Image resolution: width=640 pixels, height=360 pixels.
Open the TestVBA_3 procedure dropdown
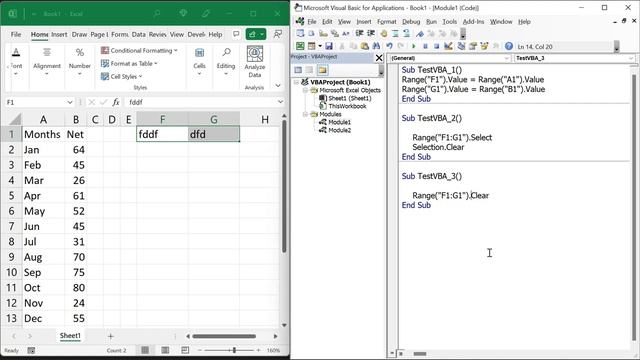click(x=630, y=58)
